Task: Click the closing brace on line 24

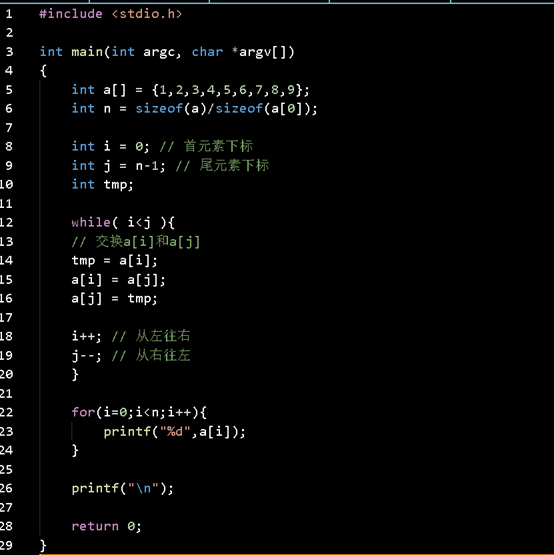Action: pos(75,450)
